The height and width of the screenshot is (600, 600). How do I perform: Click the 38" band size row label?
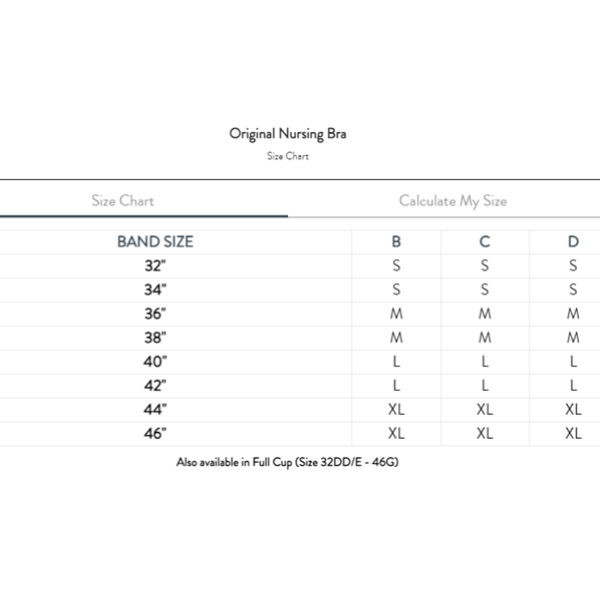click(x=155, y=338)
